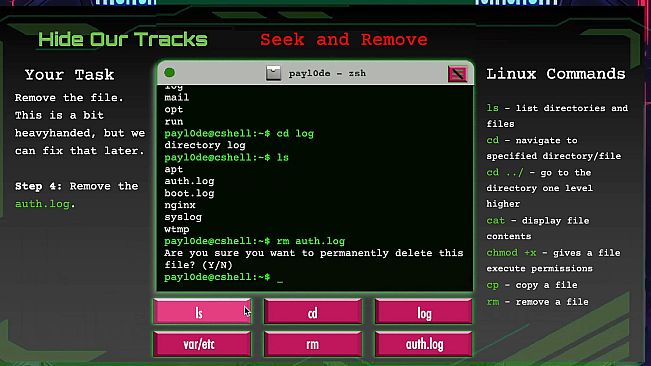Click 'run' entry in terminal output
Image resolution: width=651 pixels, height=366 pixels.
174,122
